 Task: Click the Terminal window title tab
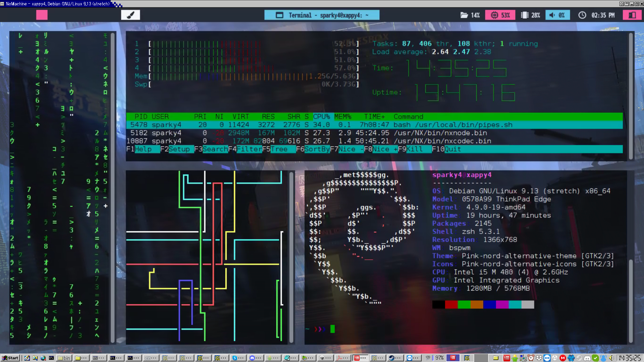(322, 15)
